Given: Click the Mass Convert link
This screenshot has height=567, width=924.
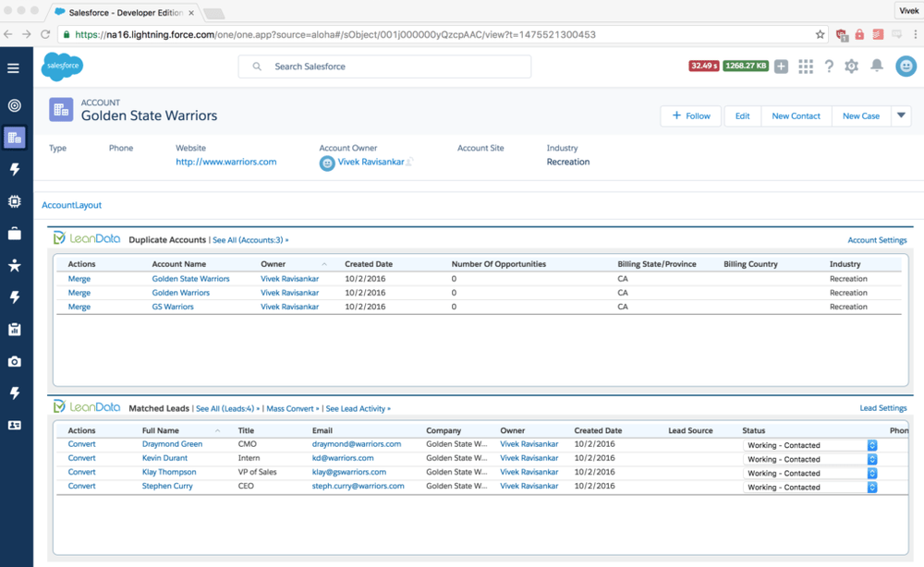Looking at the screenshot, I should [x=293, y=408].
